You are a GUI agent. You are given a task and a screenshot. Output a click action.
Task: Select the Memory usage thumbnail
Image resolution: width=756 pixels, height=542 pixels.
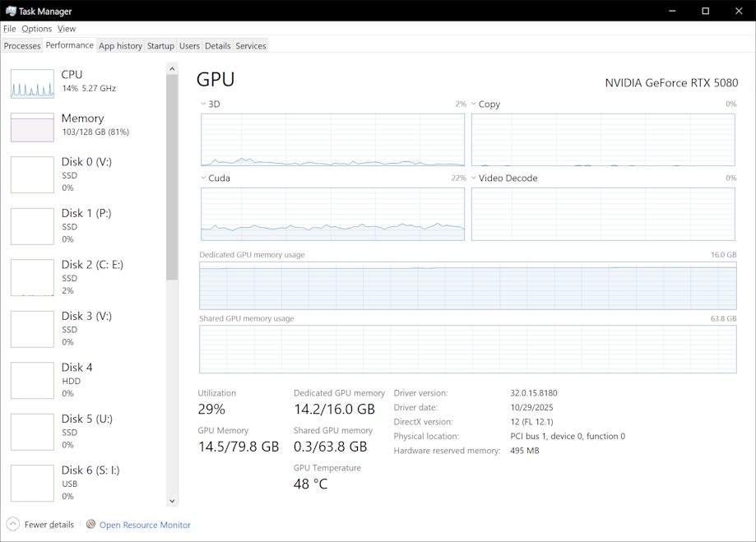tap(32, 127)
